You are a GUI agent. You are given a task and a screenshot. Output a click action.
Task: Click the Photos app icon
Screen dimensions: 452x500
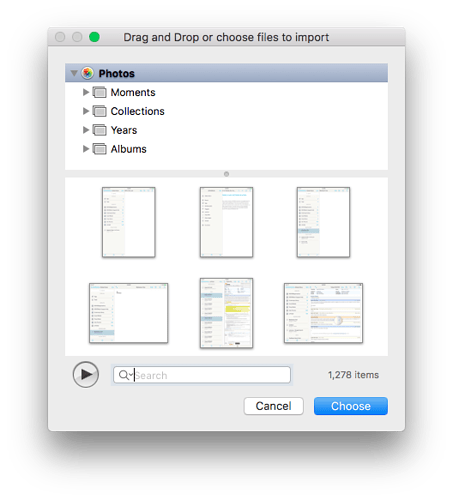88,73
